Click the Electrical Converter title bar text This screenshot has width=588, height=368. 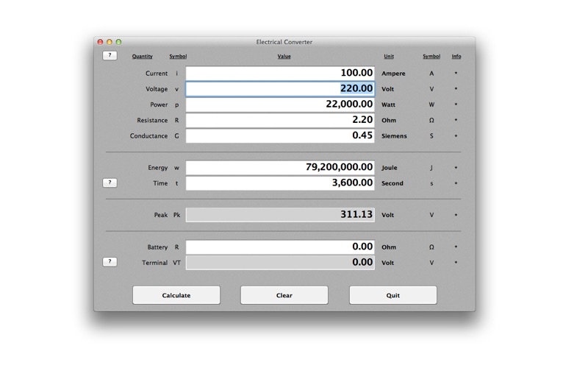284,42
